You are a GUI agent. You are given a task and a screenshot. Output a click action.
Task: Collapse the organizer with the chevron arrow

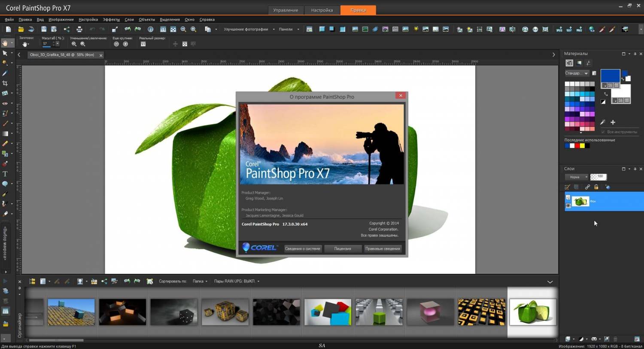pyautogui.click(x=550, y=282)
